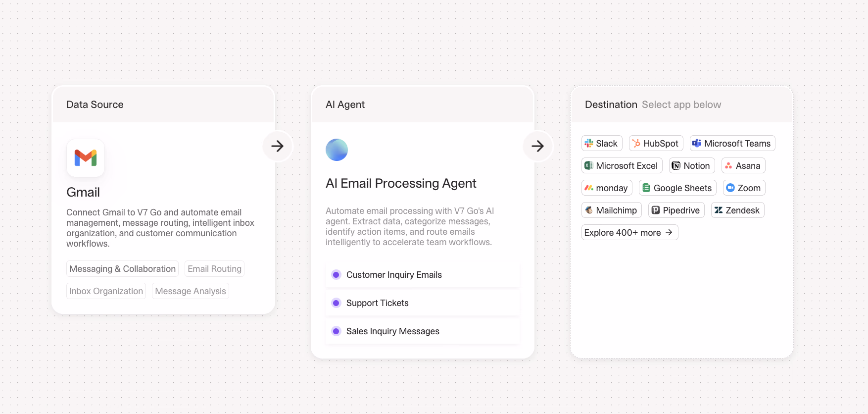Open the Inbox Organization tag
Viewport: 868px width, 414px height.
106,291
